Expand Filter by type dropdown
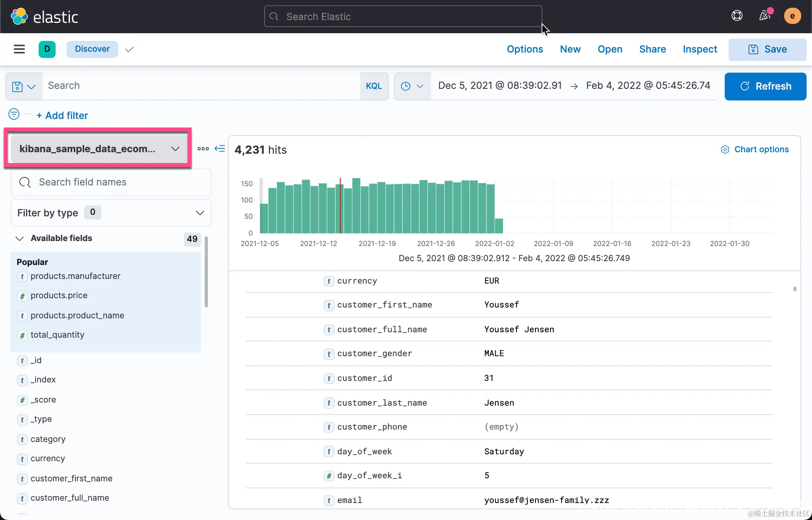812x520 pixels. coord(111,213)
